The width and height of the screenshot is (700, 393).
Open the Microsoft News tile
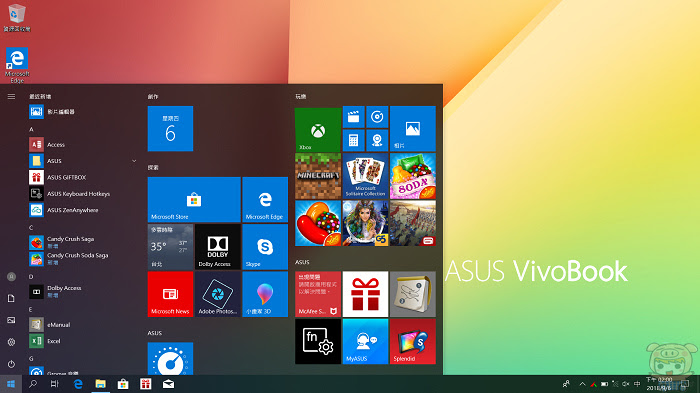click(171, 294)
